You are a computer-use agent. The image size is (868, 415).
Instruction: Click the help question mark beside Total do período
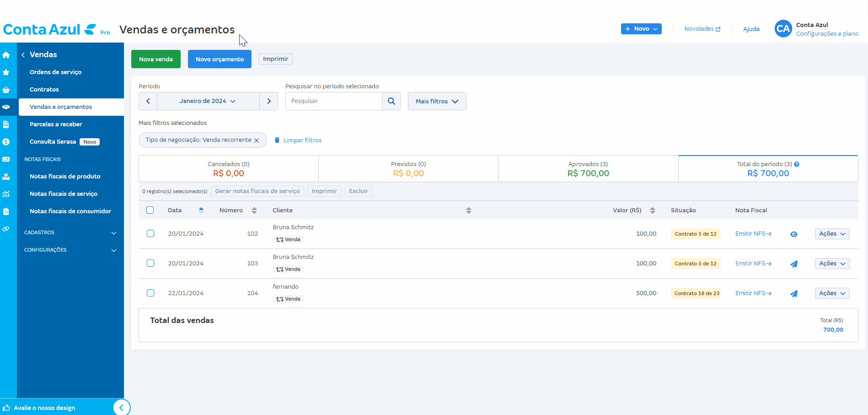(797, 164)
